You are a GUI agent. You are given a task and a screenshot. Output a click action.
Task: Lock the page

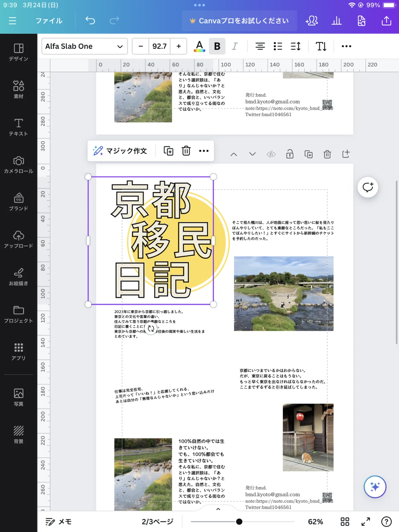click(290, 154)
